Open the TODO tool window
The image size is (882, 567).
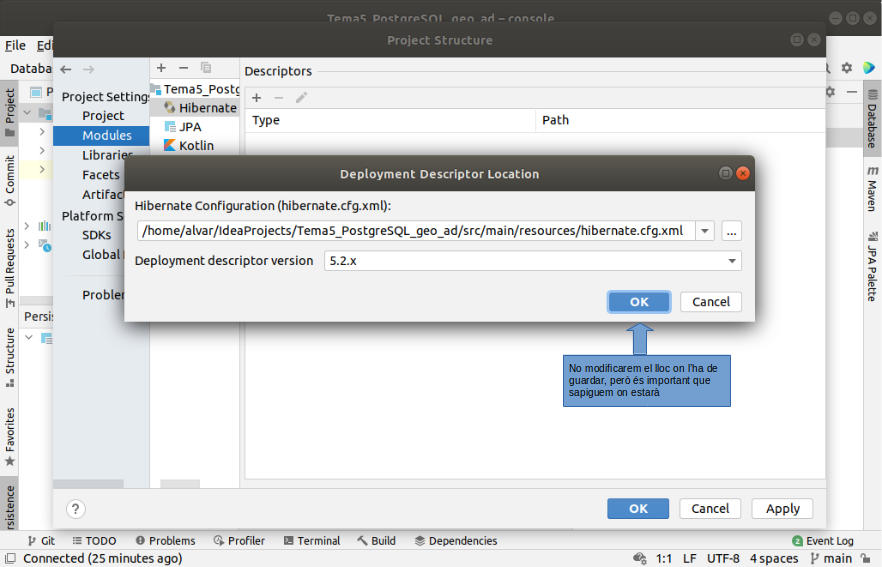click(94, 541)
